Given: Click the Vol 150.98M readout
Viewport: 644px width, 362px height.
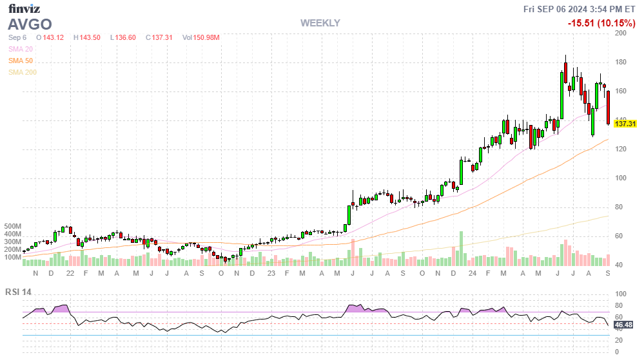Looking at the screenshot, I should pyautogui.click(x=200, y=37).
